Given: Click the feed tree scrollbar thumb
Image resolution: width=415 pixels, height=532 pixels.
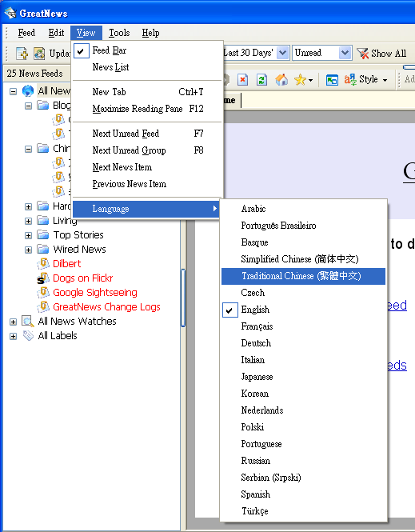Looking at the screenshot, I should tap(183, 298).
